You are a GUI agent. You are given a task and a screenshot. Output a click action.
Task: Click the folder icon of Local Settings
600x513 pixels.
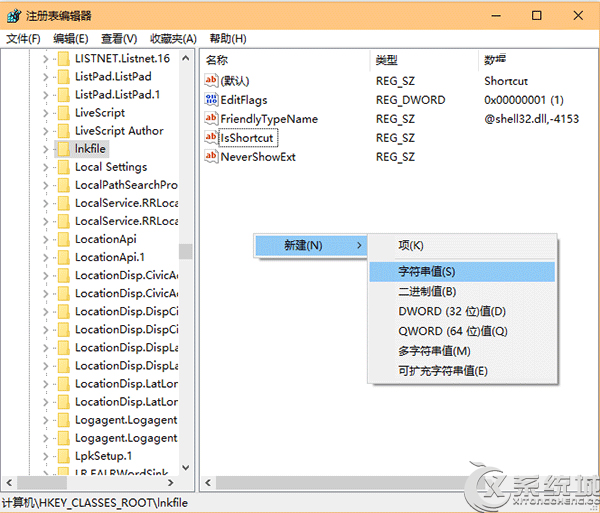point(64,167)
